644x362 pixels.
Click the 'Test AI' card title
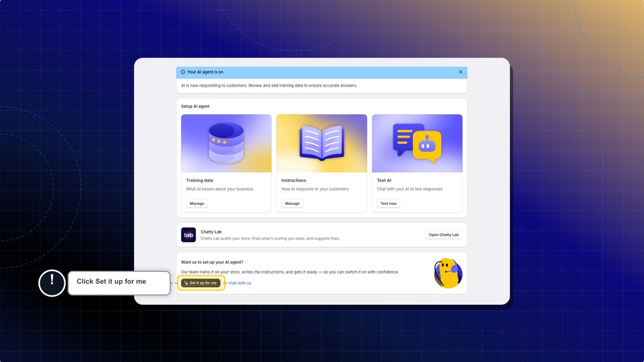(x=384, y=181)
